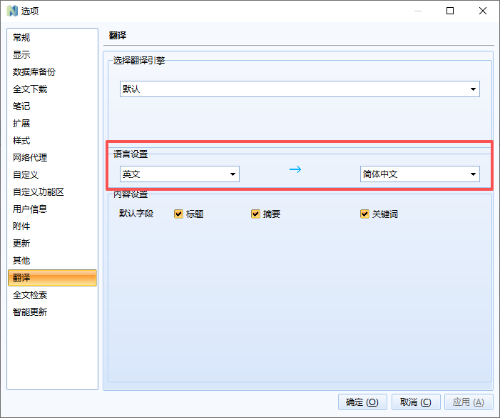Open the 扩展 settings
500x418 pixels.
point(52,123)
